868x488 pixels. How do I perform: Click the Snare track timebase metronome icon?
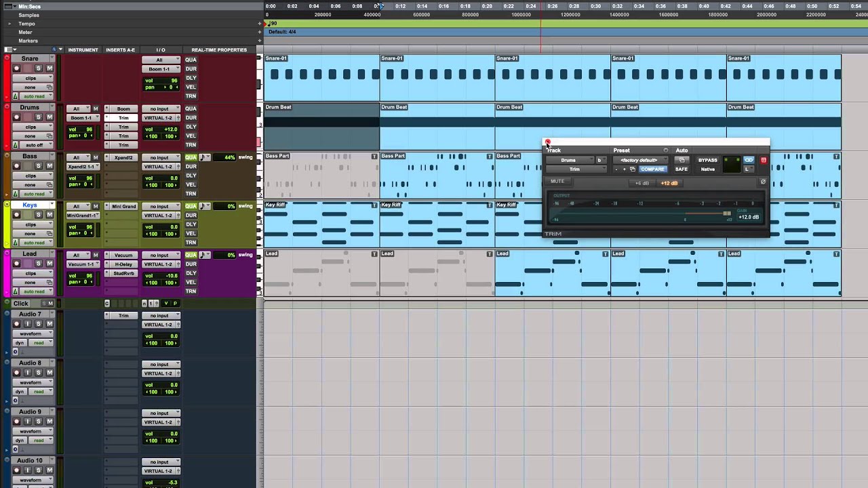(x=16, y=96)
